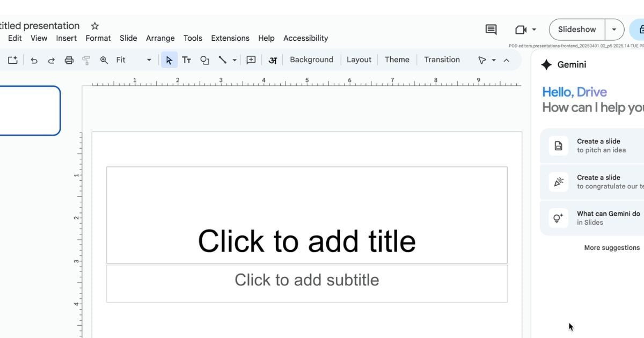Image resolution: width=644 pixels, height=338 pixels.
Task: Click the first slide thumbnail
Action: click(x=30, y=111)
